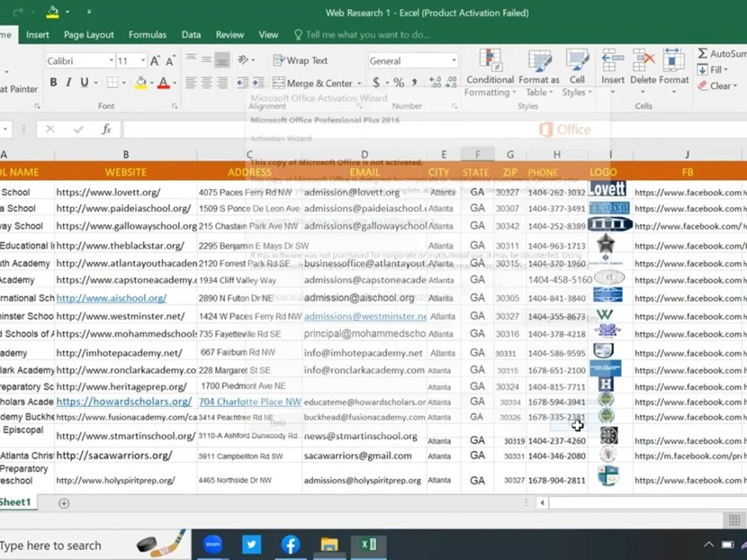Open the Calibri font name dropdown
747x560 pixels.
[111, 60]
